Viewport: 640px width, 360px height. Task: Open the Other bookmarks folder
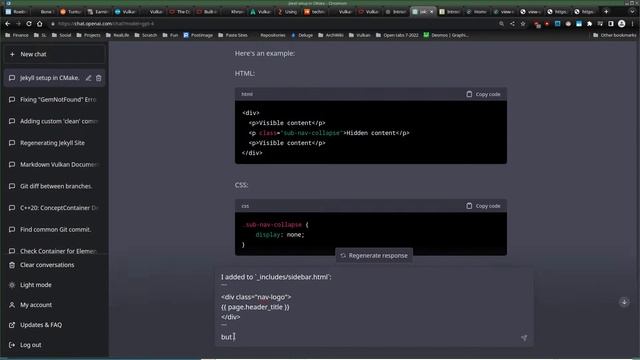[x=614, y=35]
